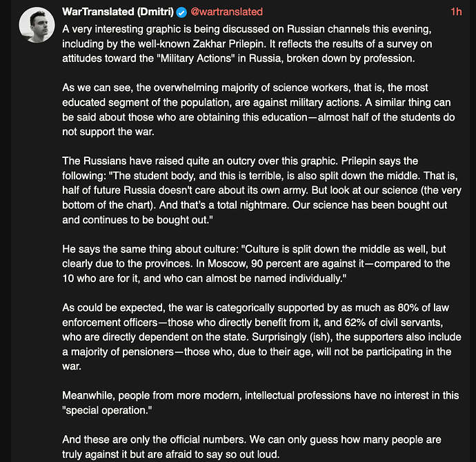Click the blue verified checkmark badge
Viewport: 476px width, 462px height.
coord(181,12)
